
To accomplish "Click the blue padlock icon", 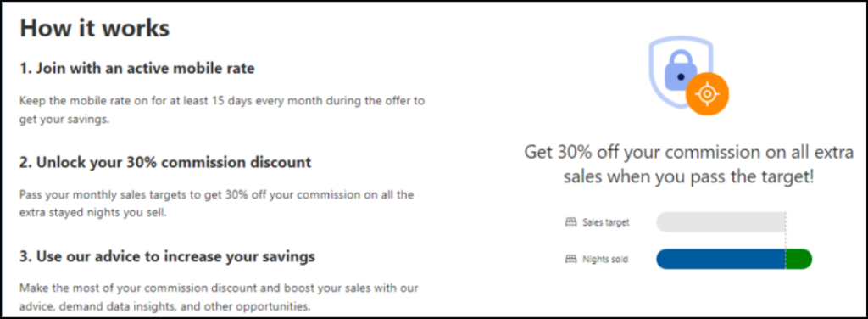I will tap(680, 72).
